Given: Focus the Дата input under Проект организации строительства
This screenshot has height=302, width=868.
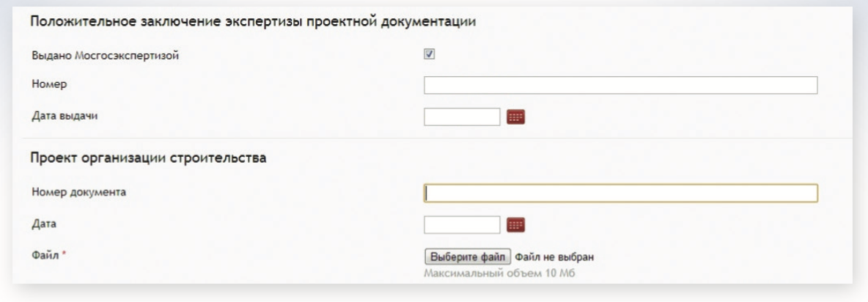Looking at the screenshot, I should click(463, 224).
